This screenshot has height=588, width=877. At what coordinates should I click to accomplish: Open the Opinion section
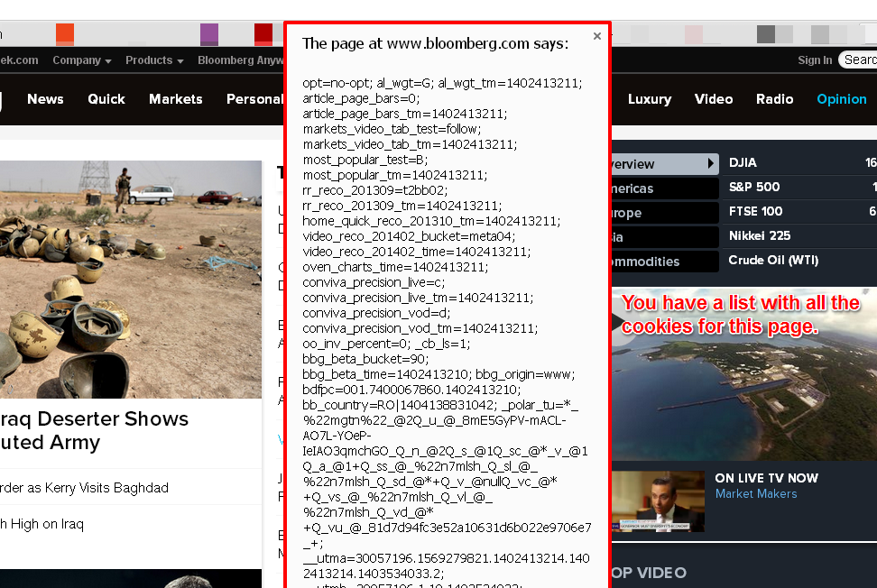point(841,99)
